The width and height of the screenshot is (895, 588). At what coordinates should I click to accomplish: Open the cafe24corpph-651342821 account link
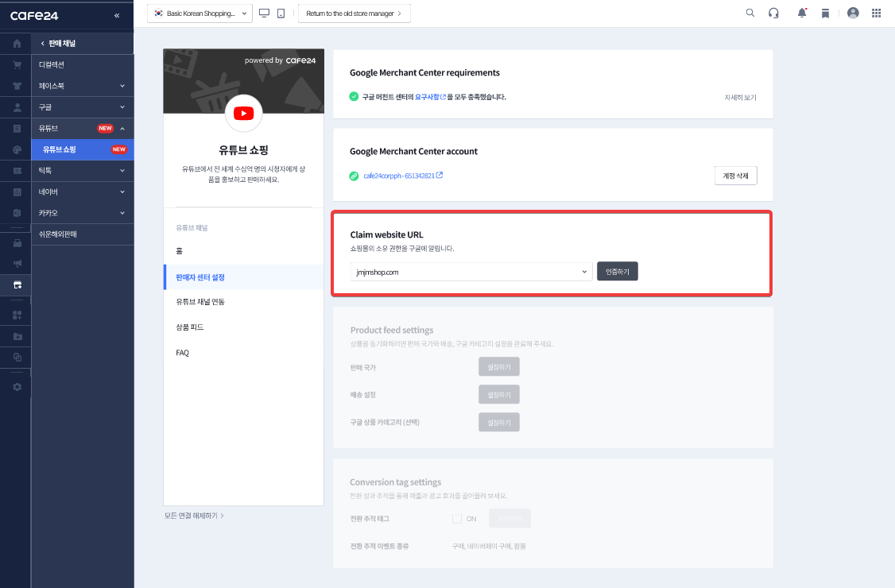point(399,176)
